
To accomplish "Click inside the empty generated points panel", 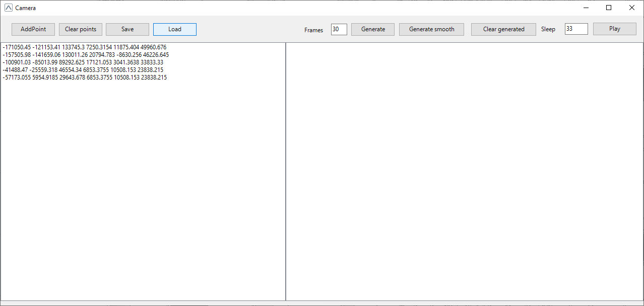I will (x=465, y=172).
